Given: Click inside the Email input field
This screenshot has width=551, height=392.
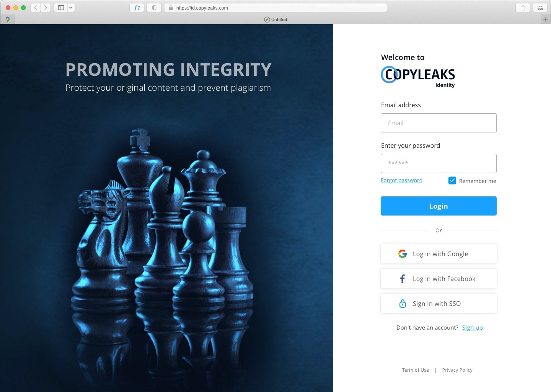Looking at the screenshot, I should (439, 123).
